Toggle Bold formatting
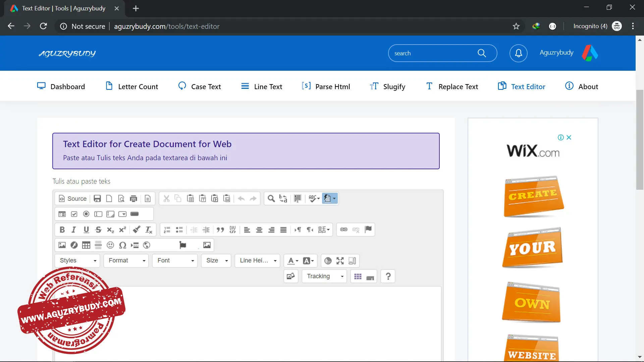 tap(62, 230)
